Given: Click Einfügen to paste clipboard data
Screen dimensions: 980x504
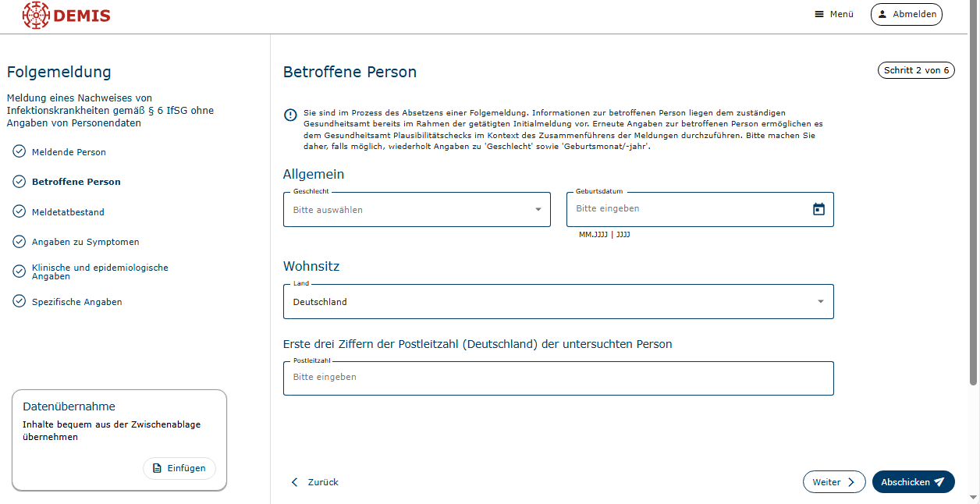Looking at the screenshot, I should coord(179,468).
